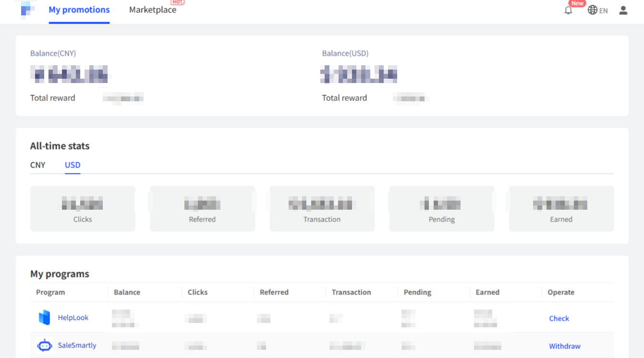The height and width of the screenshot is (358, 644).
Task: Click the EN language label
Action: [x=604, y=11]
